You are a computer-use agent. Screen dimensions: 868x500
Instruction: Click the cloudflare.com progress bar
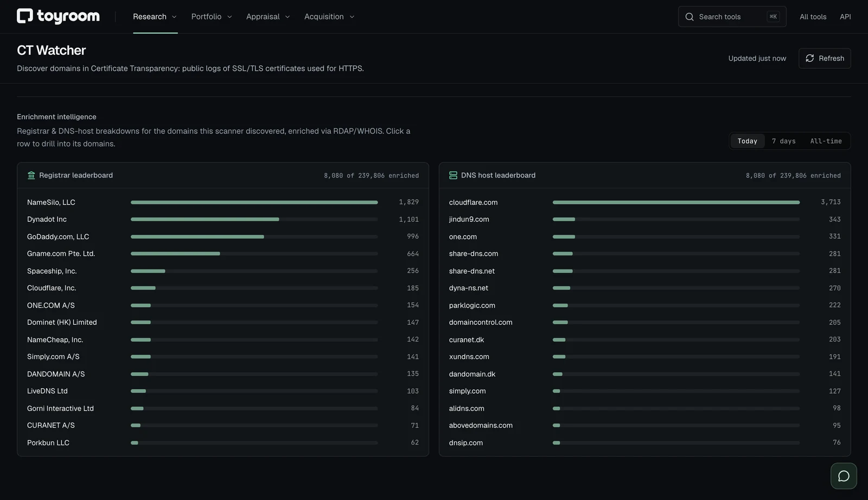pos(676,202)
